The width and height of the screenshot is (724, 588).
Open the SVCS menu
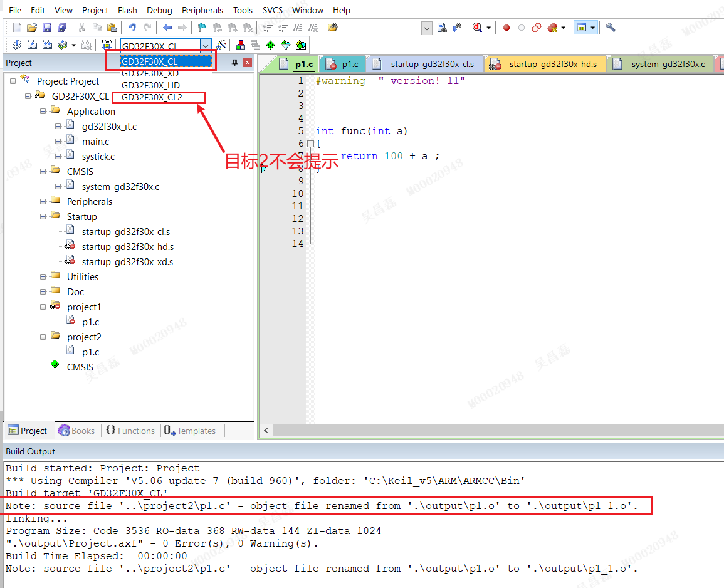[x=273, y=10]
